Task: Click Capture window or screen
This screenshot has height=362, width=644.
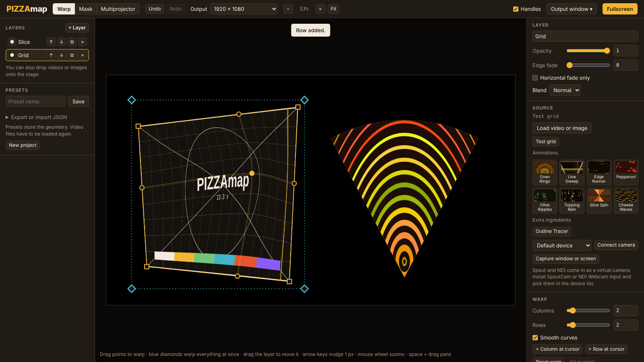Action: [566, 259]
